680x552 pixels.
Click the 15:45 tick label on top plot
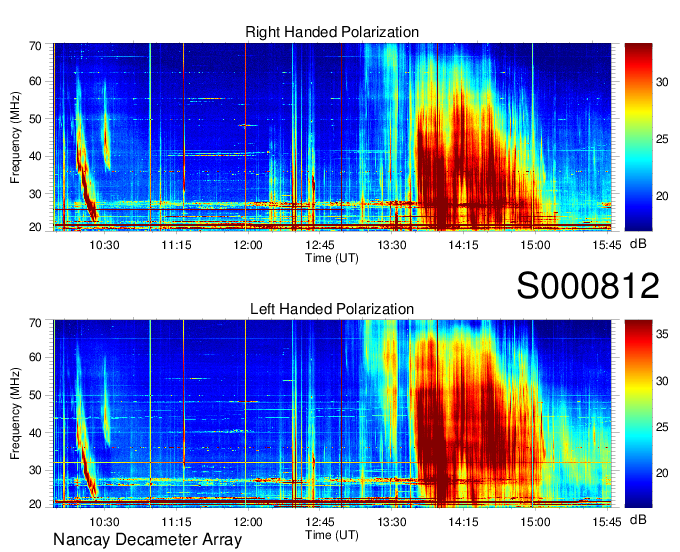point(607,245)
